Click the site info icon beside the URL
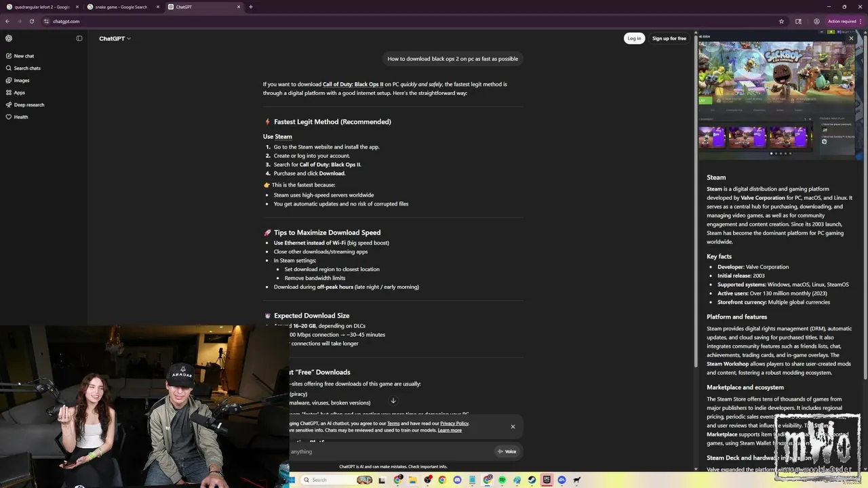This screenshot has height=488, width=868. click(47, 21)
